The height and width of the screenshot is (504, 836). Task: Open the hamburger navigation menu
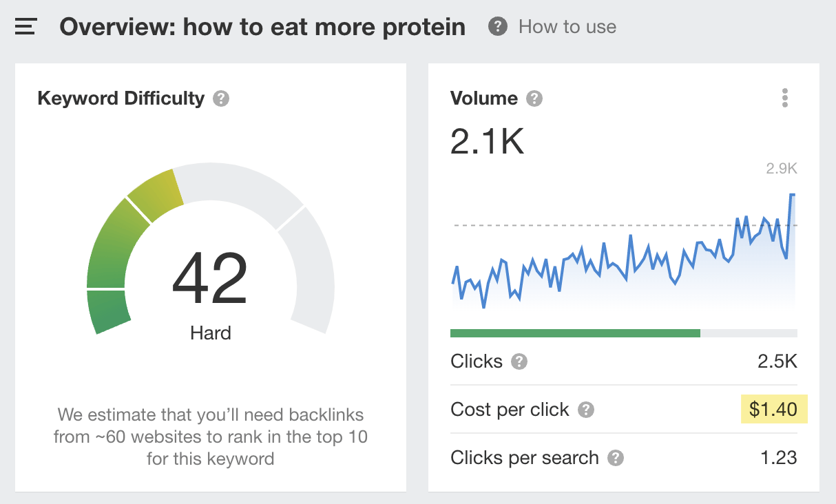25,26
